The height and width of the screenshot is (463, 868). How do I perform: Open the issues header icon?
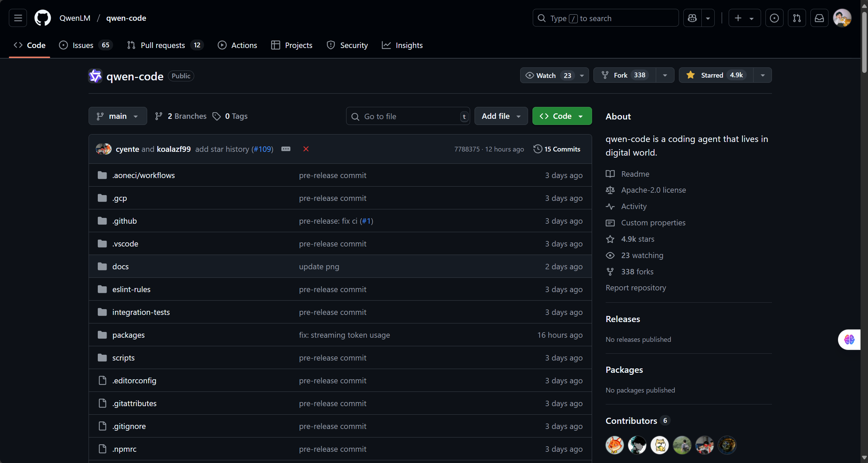tap(774, 18)
